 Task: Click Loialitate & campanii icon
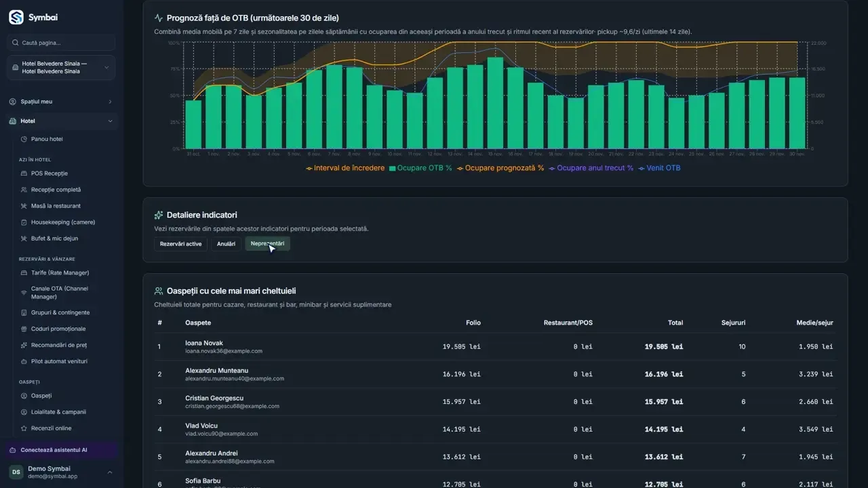pyautogui.click(x=24, y=412)
